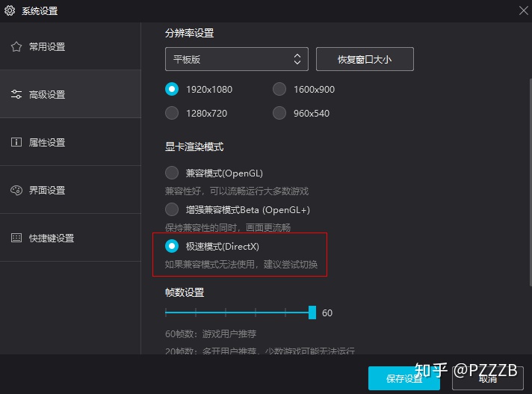Select 增强兼容模式Beta (OpenGL+) option

click(172, 209)
